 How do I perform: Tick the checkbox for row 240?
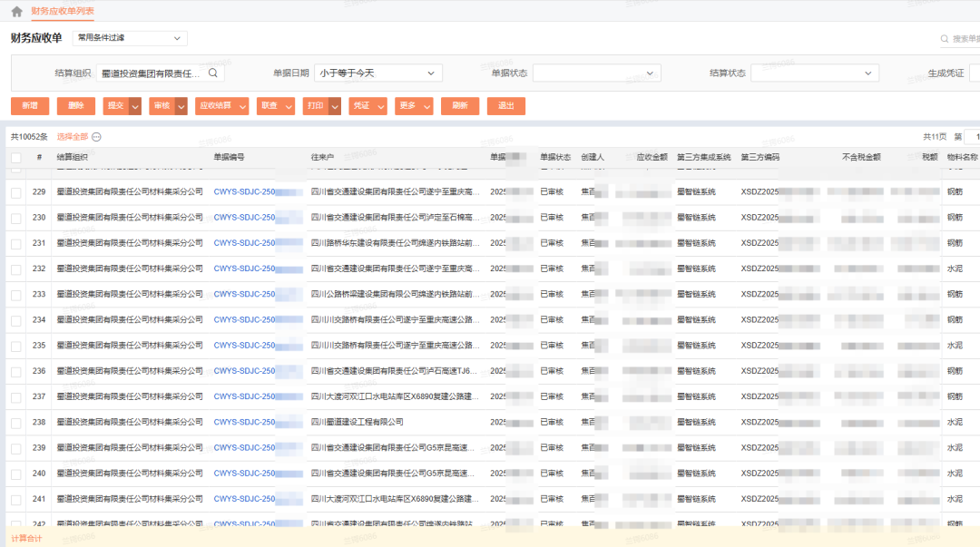point(16,474)
